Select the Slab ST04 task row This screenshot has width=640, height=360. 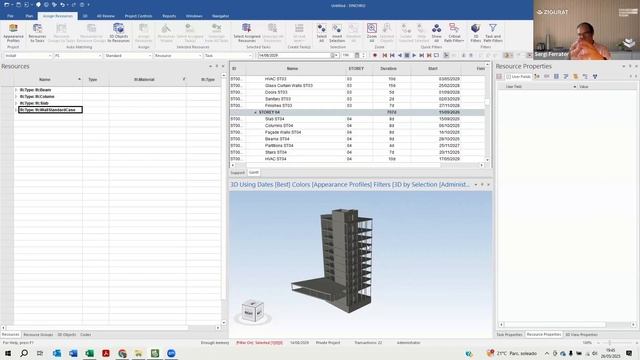(x=357, y=119)
